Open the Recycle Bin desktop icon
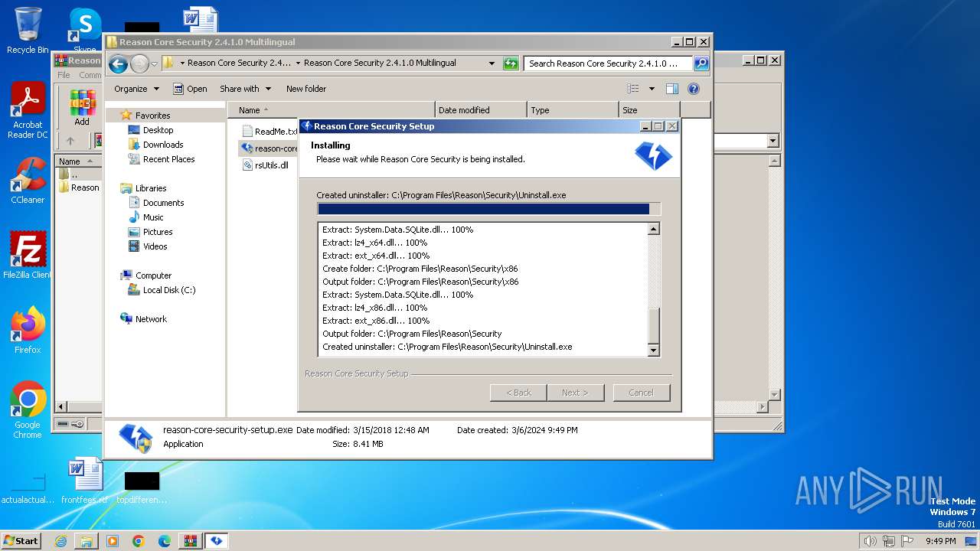 (x=28, y=31)
